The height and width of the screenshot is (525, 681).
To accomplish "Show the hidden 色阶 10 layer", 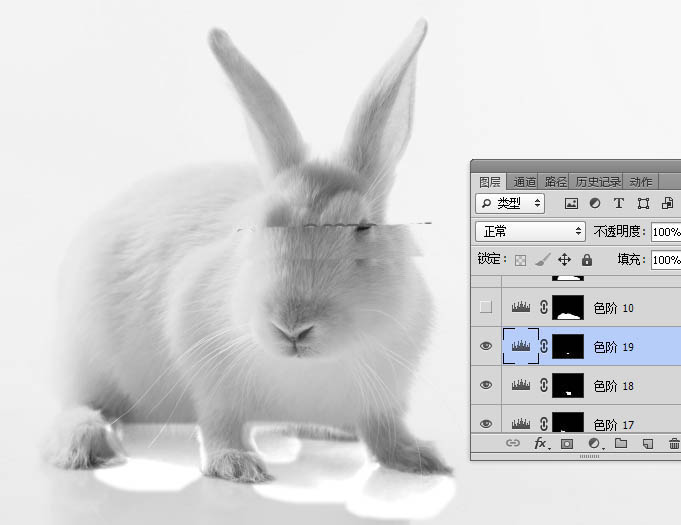I will 486,307.
